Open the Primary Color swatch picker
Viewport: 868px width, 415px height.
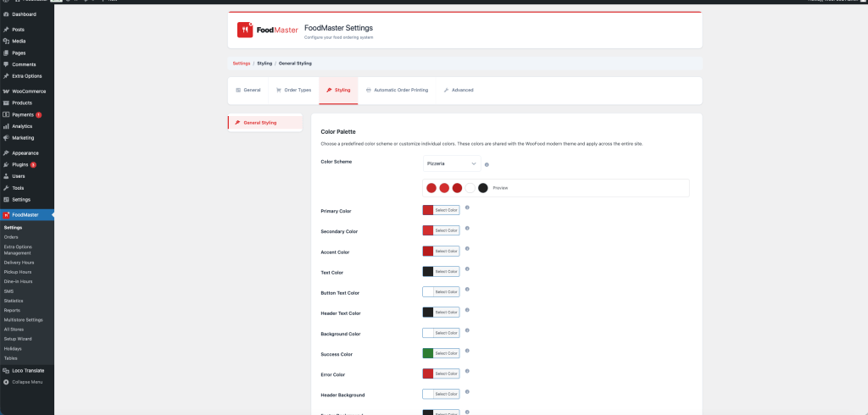428,210
